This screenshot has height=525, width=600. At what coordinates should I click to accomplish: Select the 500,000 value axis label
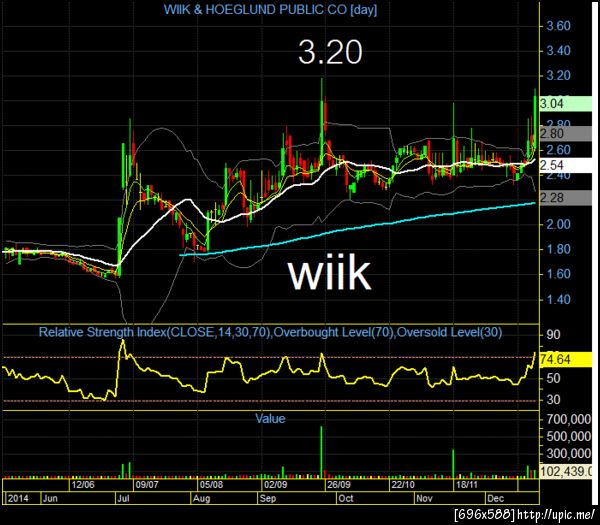tap(569, 437)
